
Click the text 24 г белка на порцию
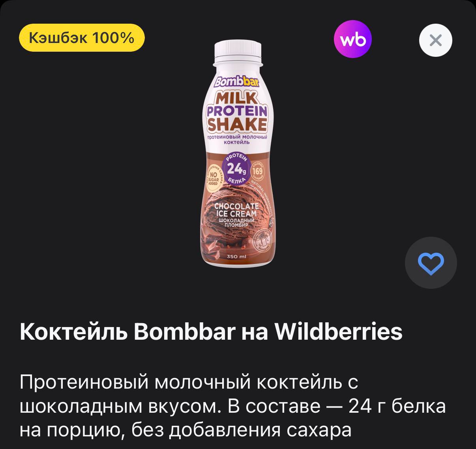click(x=233, y=418)
